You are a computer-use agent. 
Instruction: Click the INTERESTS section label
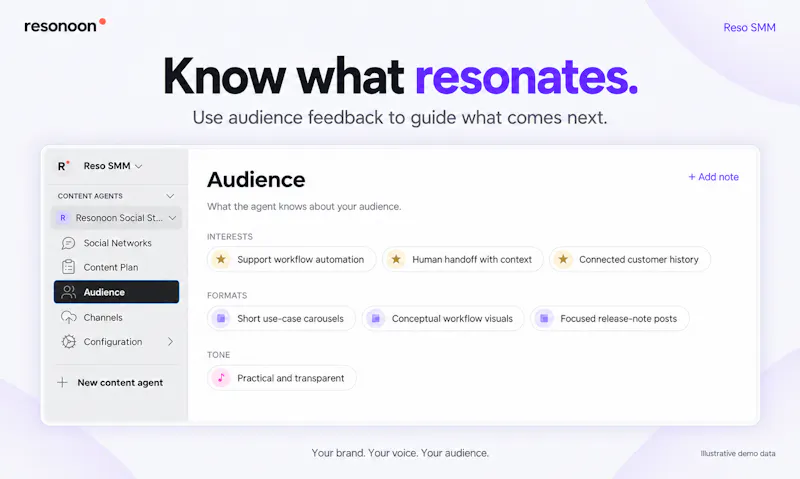click(x=230, y=237)
